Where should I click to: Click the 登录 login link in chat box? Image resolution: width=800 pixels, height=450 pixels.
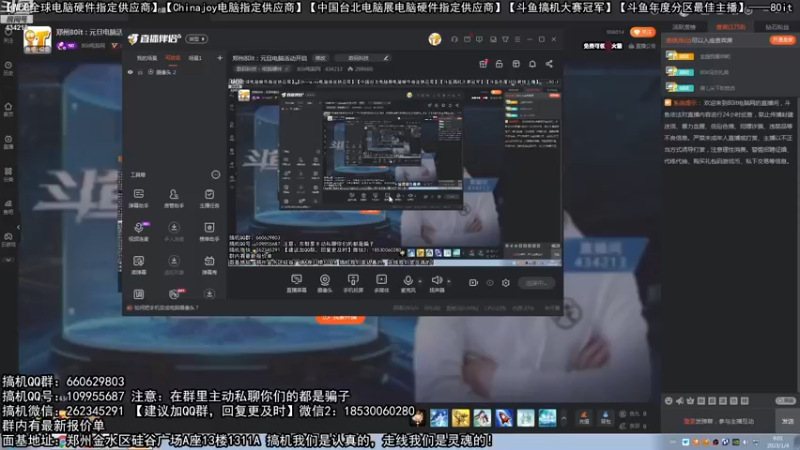[x=687, y=421]
